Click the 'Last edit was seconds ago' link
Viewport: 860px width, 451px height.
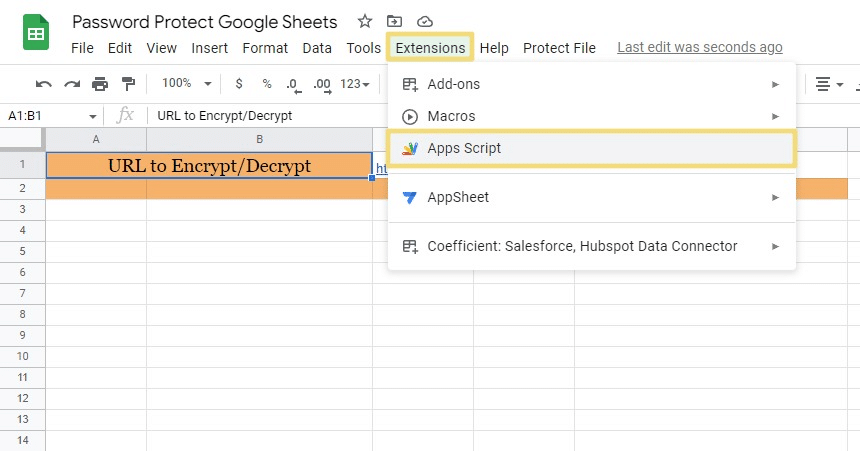click(699, 47)
